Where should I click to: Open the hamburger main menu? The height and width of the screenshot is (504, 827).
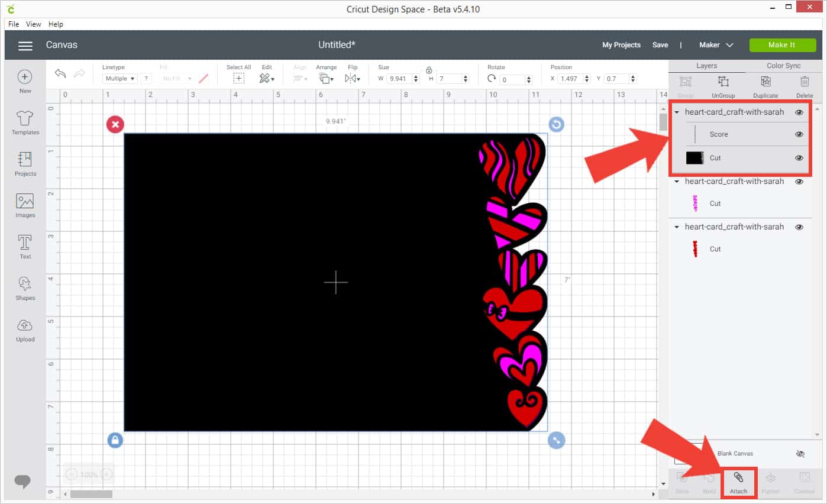[x=25, y=46]
